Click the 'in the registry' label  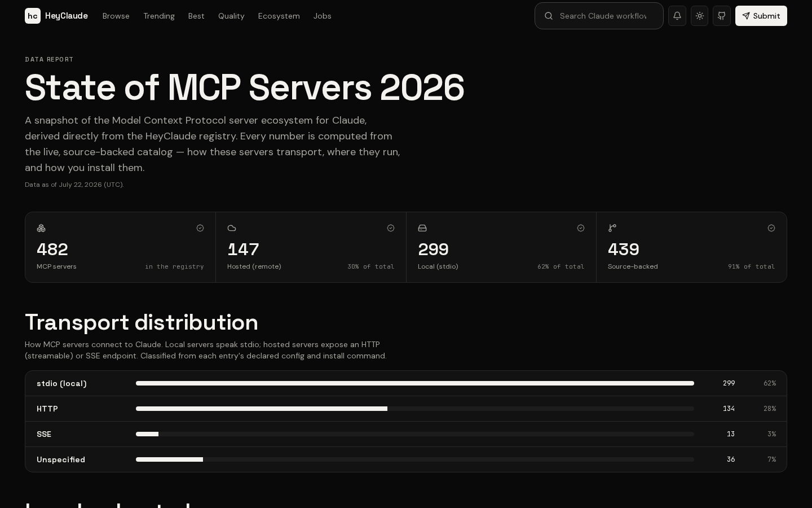(175, 266)
